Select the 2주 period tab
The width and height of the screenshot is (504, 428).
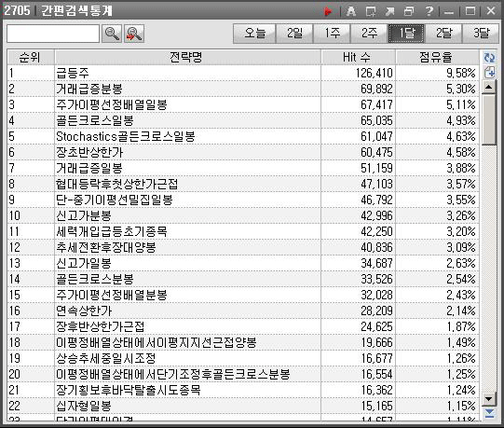pyautogui.click(x=369, y=34)
